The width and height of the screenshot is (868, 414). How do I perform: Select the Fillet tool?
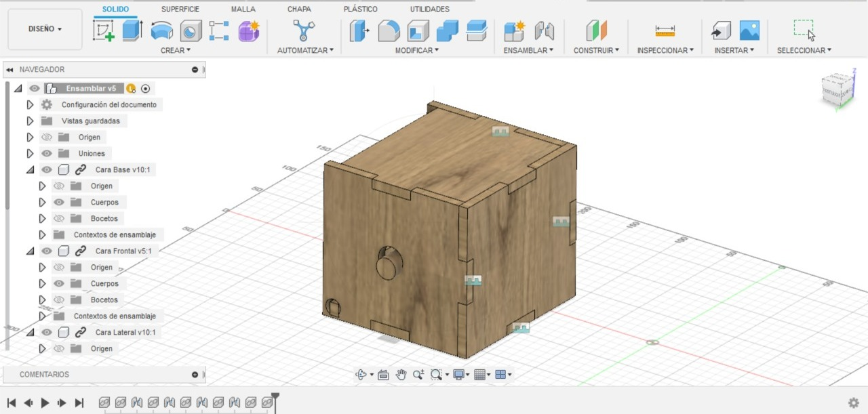(389, 30)
